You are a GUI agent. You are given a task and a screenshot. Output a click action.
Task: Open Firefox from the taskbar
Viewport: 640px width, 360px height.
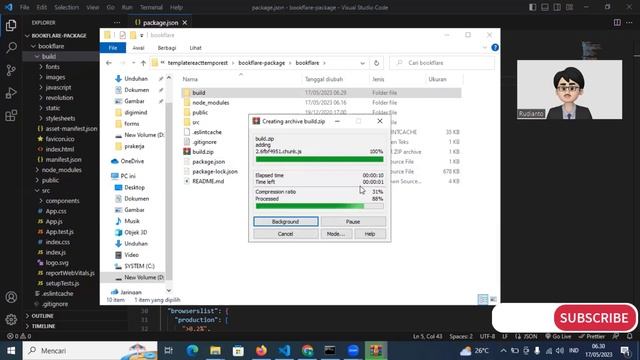(x=261, y=350)
